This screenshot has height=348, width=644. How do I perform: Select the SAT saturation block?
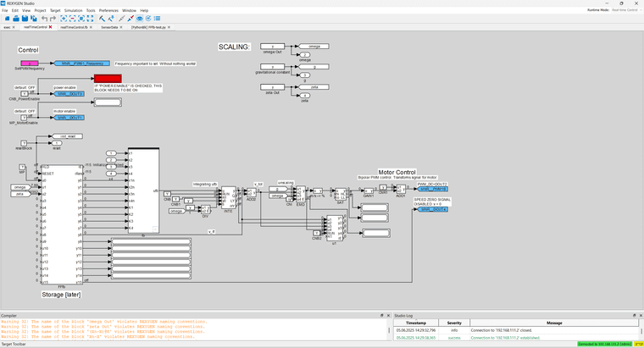coord(341,194)
